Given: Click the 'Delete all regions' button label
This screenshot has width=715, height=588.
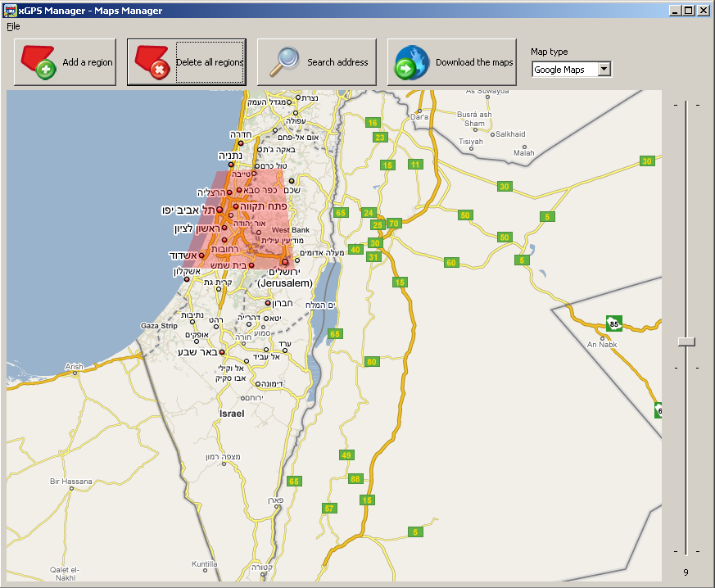Looking at the screenshot, I should click(x=210, y=62).
